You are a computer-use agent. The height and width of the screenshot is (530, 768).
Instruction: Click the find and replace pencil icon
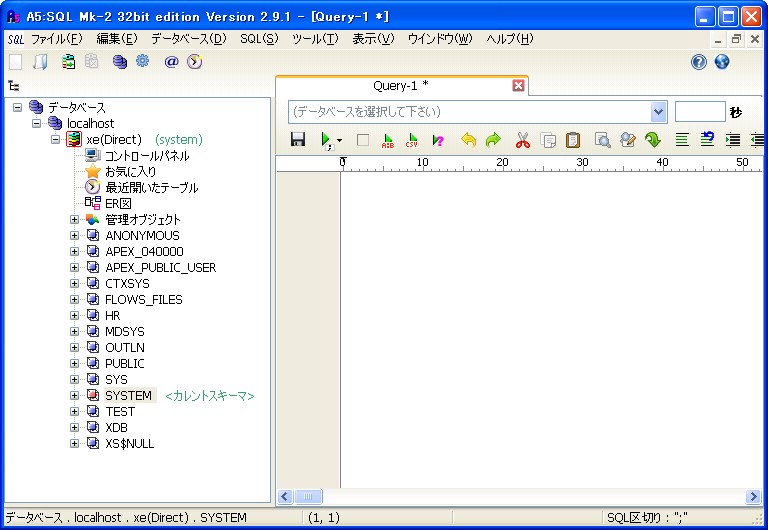tap(627, 140)
